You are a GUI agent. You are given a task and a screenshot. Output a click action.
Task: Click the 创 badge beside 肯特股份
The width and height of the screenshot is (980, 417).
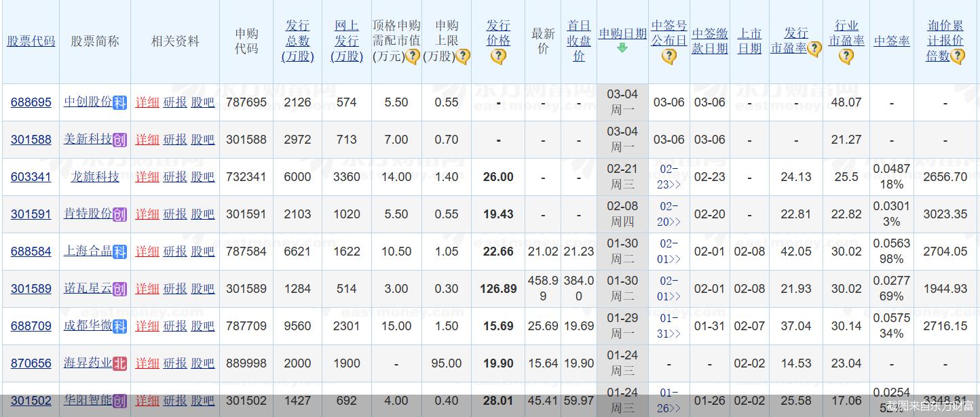(119, 214)
